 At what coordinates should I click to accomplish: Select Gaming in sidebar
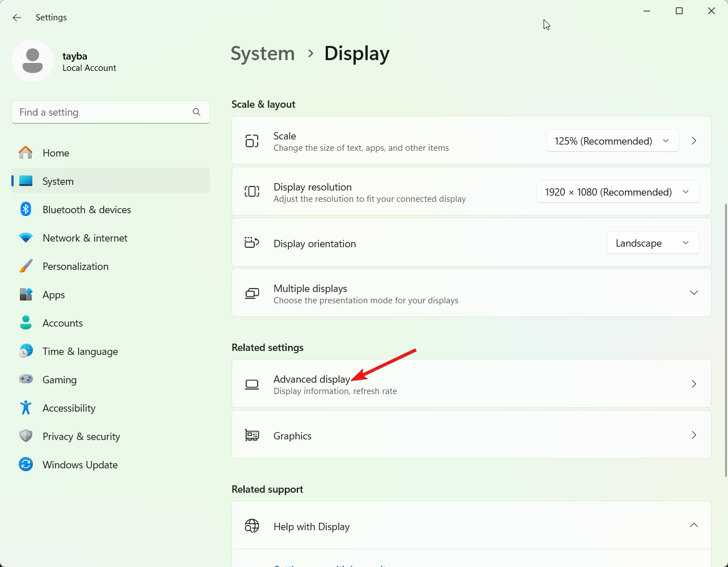(111, 379)
